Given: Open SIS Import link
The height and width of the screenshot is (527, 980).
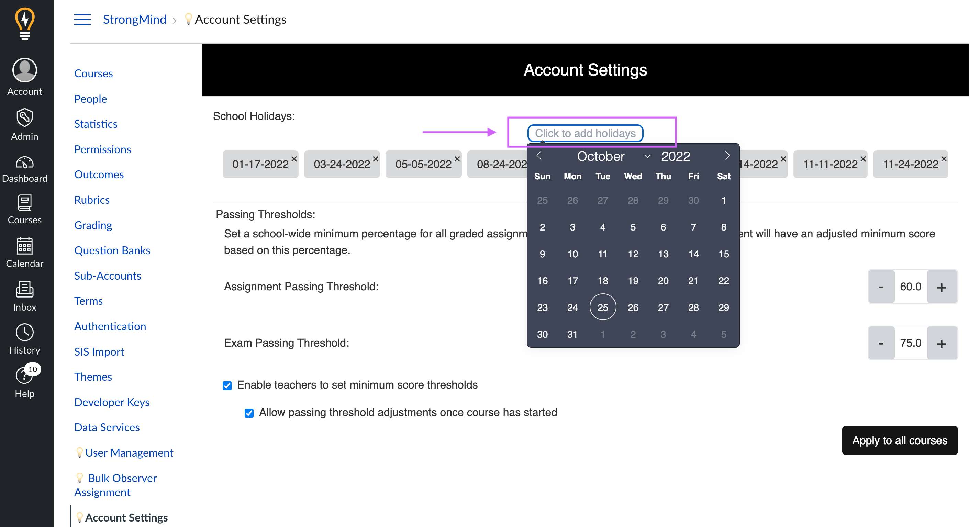Looking at the screenshot, I should 99,352.
